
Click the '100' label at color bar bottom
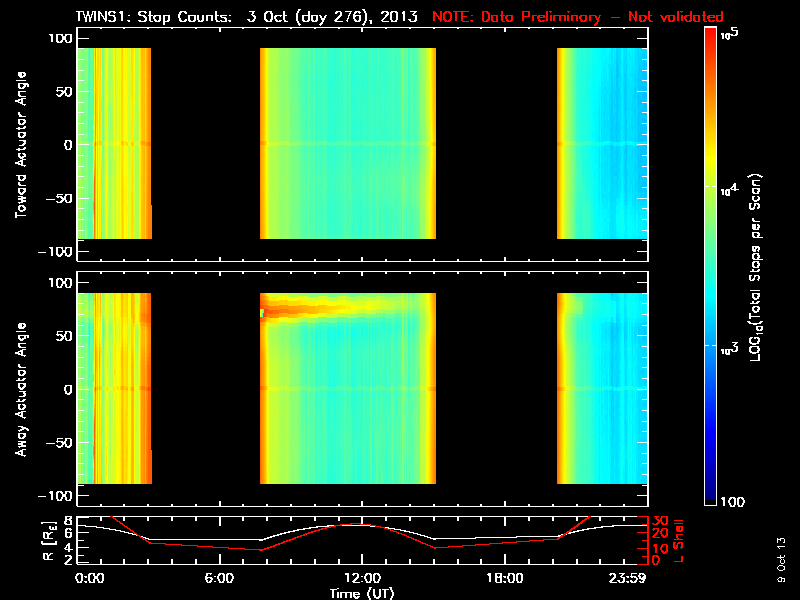[x=732, y=502]
